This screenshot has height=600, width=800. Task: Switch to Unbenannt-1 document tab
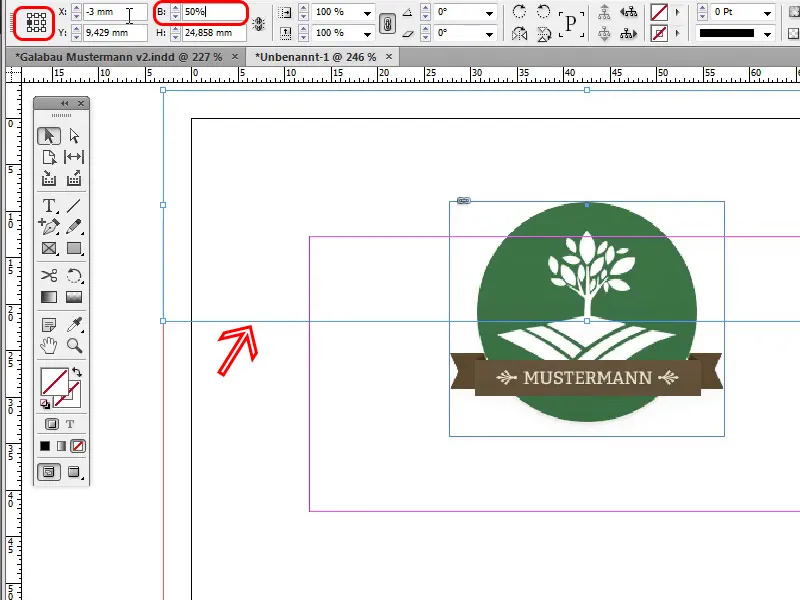pos(315,57)
